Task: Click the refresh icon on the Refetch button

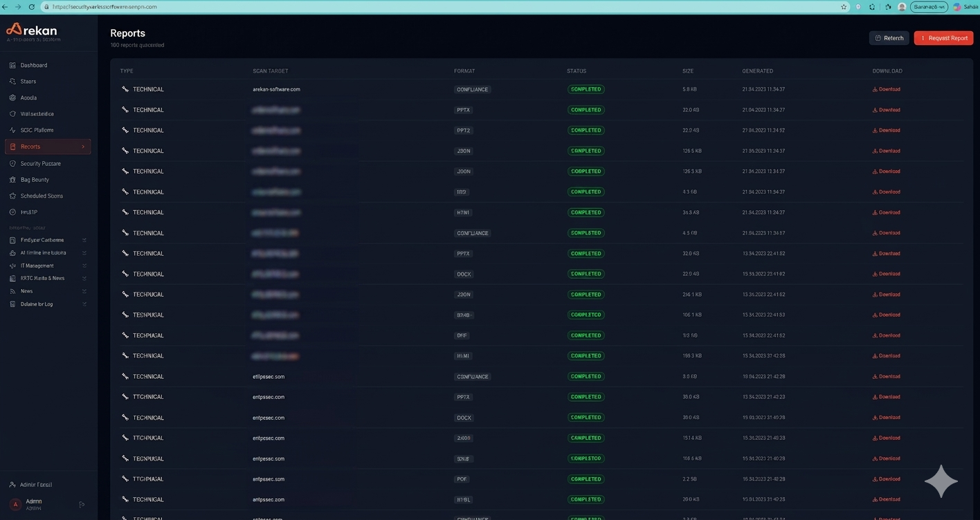Action: tap(878, 38)
